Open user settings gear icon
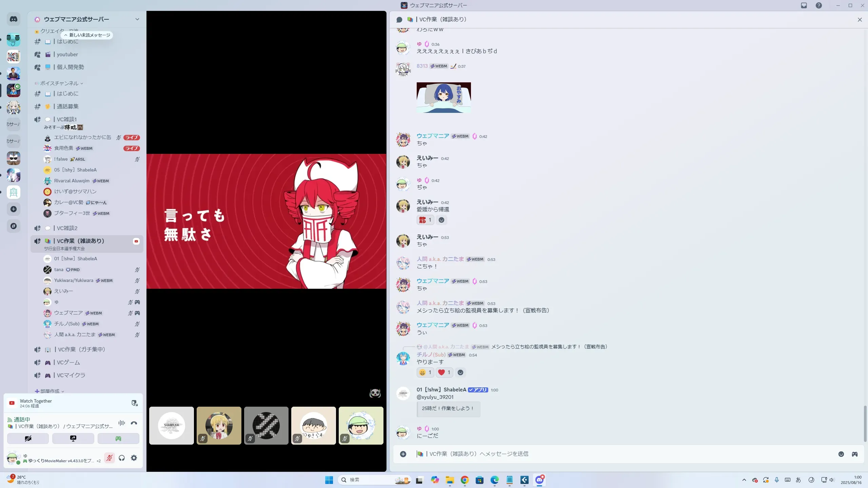868x488 pixels. click(x=134, y=458)
